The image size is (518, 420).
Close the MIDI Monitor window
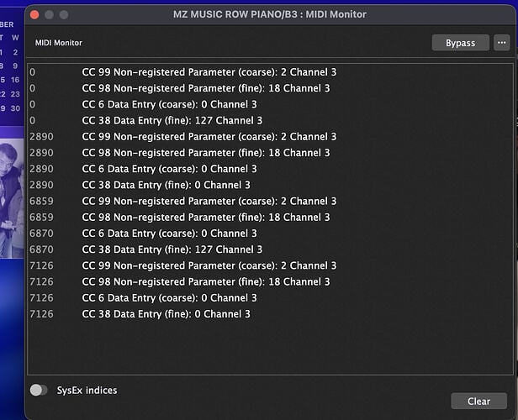click(34, 14)
